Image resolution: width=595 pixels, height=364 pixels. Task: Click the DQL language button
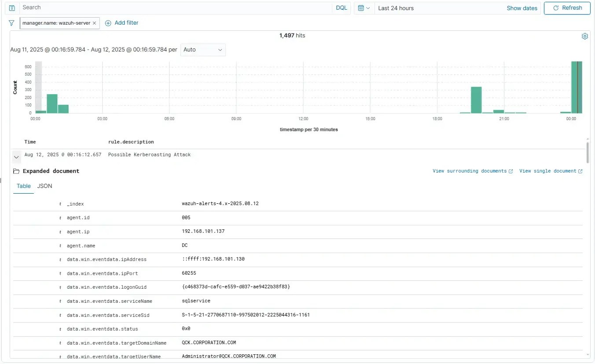click(342, 7)
